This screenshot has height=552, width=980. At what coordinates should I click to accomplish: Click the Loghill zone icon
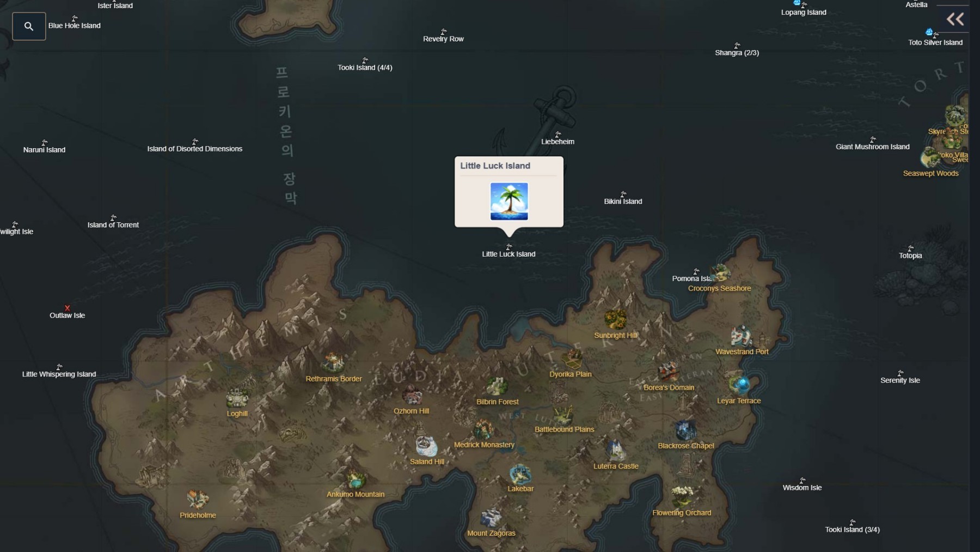click(237, 398)
